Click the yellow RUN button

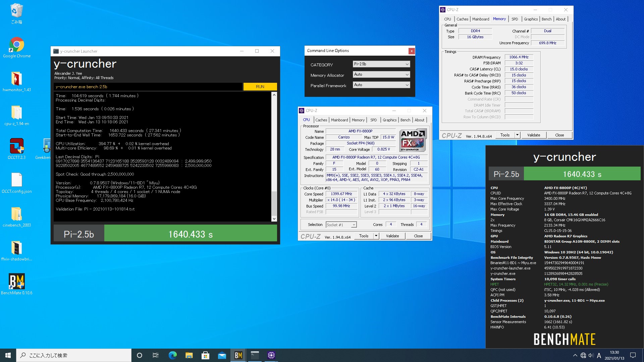(260, 86)
